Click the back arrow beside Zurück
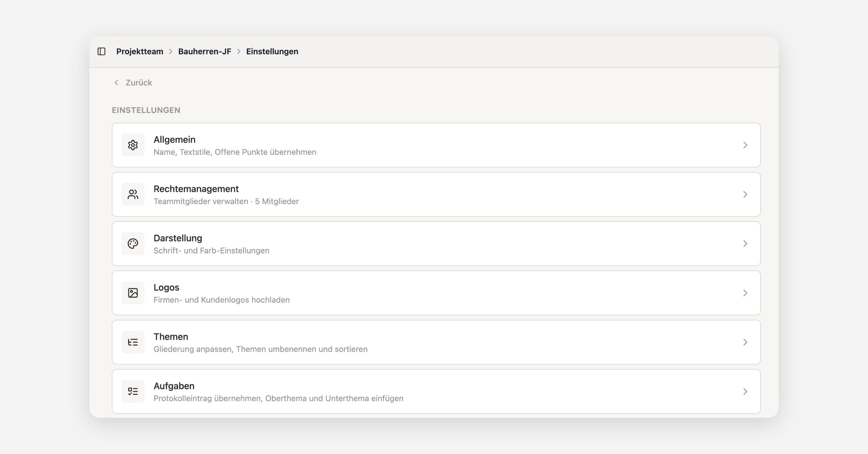Viewport: 868px width, 454px height. [x=116, y=83]
